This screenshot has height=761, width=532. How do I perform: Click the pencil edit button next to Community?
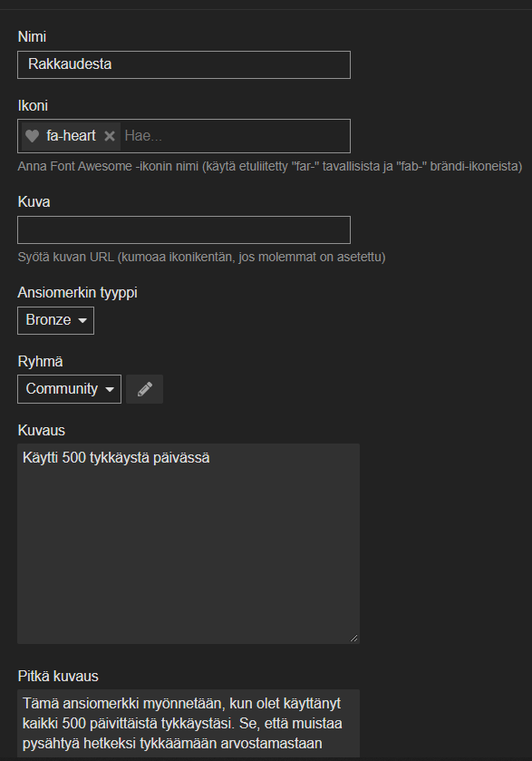pos(144,389)
